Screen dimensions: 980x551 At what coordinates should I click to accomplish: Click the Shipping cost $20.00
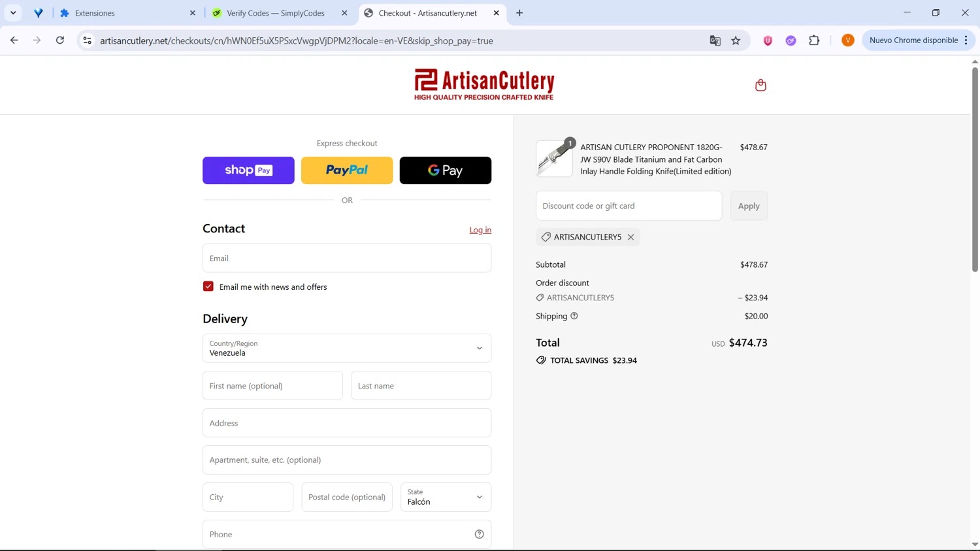click(x=756, y=316)
